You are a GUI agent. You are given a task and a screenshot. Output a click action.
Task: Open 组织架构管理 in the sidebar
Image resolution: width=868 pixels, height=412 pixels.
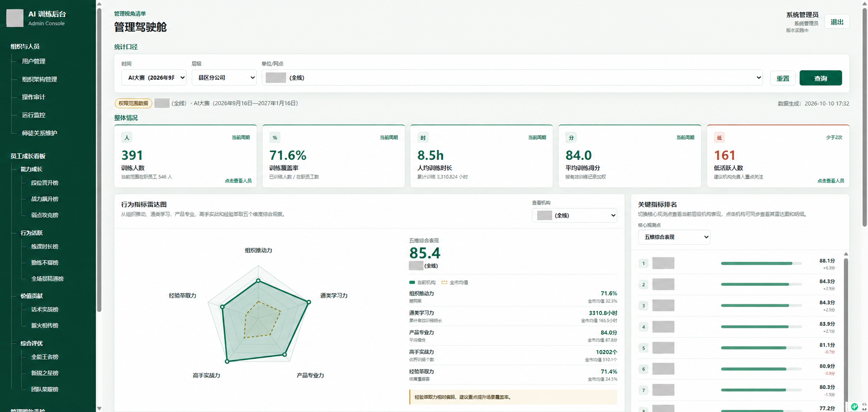pyautogui.click(x=39, y=80)
